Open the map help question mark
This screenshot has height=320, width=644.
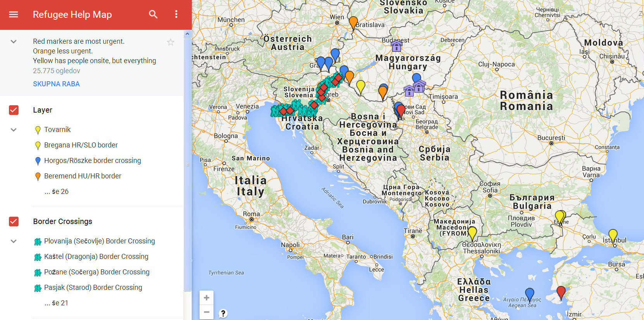coord(223,313)
